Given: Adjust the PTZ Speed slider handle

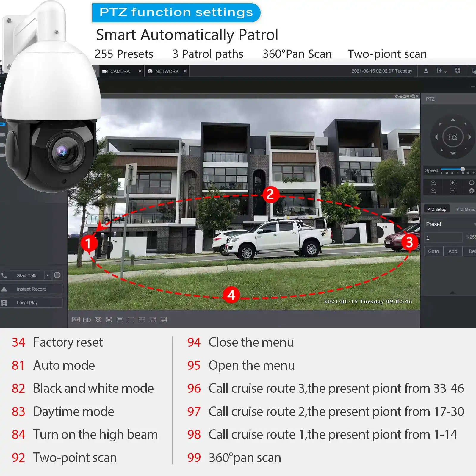Looking at the screenshot, I should [x=462, y=169].
